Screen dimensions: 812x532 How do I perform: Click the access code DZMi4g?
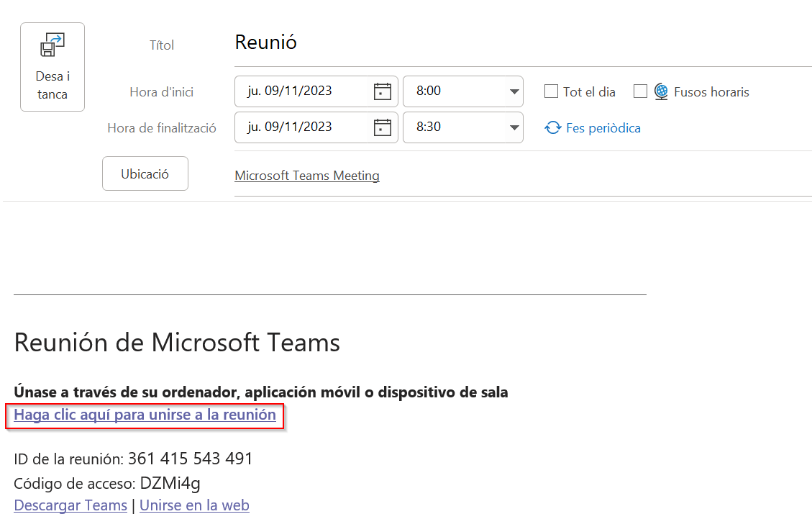(170, 483)
